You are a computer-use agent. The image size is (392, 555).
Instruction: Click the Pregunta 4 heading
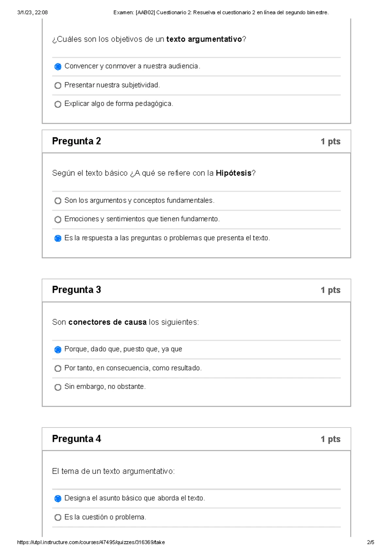tap(77, 439)
